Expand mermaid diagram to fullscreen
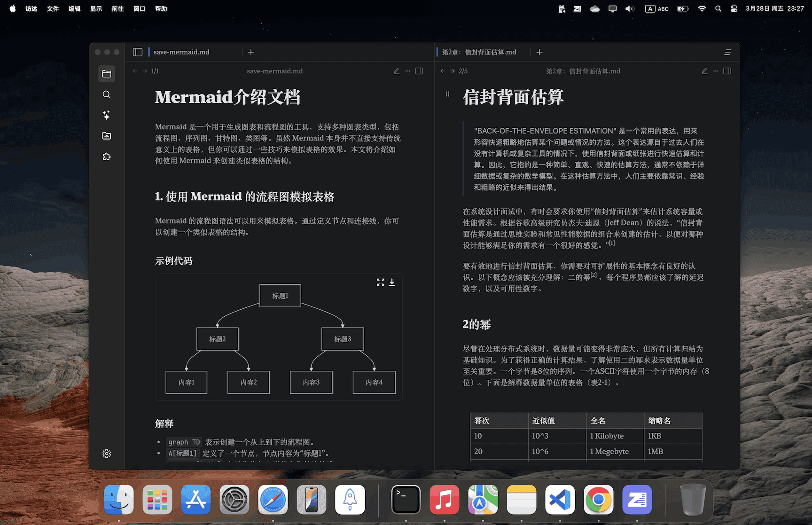This screenshot has width=812, height=525. (381, 282)
